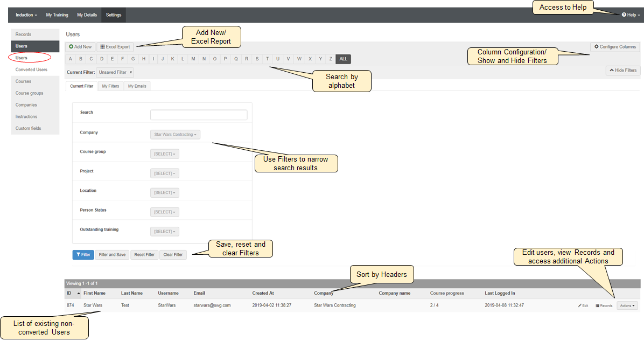Expand the Induction menu dropdown
644x341 pixels.
point(26,15)
